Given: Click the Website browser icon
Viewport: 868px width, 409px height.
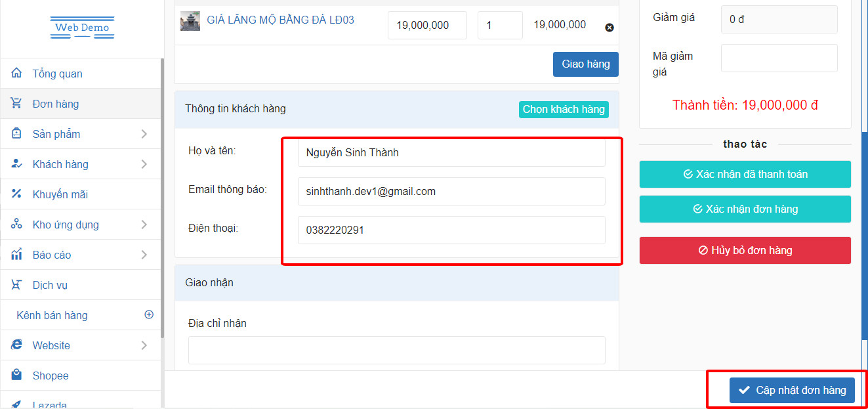Looking at the screenshot, I should click(x=16, y=345).
